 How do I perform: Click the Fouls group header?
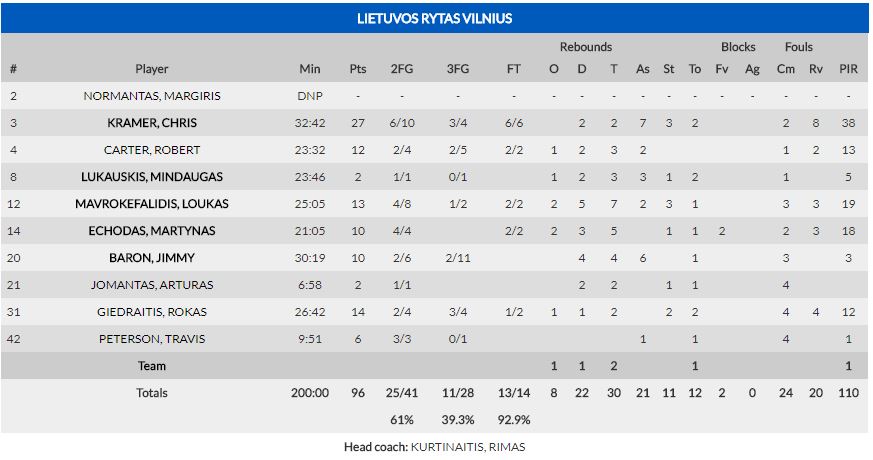click(799, 47)
